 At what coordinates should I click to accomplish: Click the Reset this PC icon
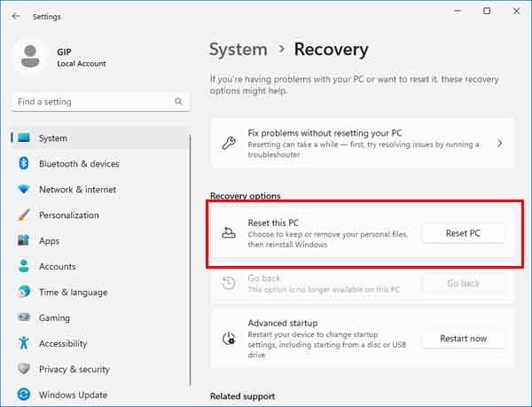(x=229, y=233)
